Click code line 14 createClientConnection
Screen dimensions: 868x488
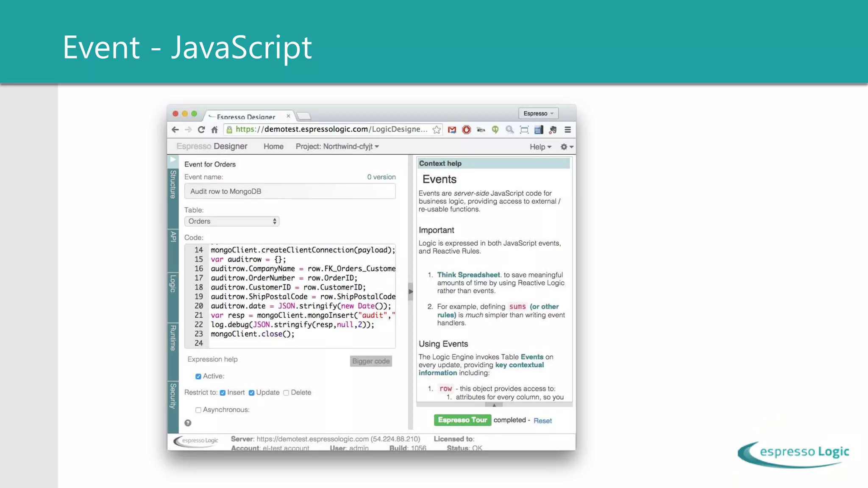coord(303,250)
